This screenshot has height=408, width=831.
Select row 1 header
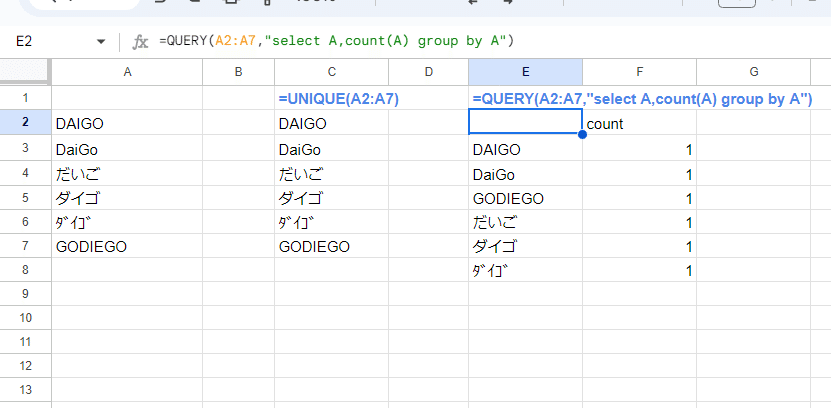click(25, 98)
